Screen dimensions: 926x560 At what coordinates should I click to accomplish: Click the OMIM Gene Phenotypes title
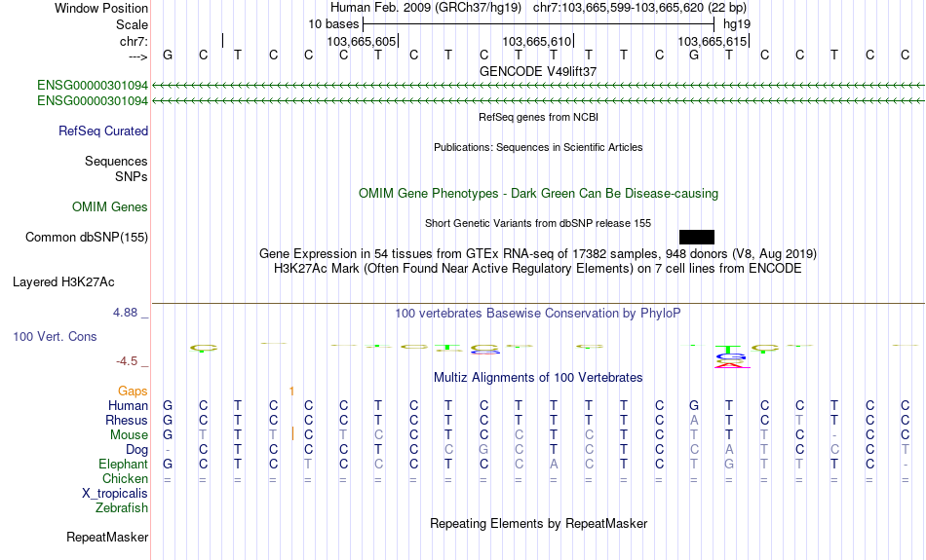pyautogui.click(x=539, y=194)
